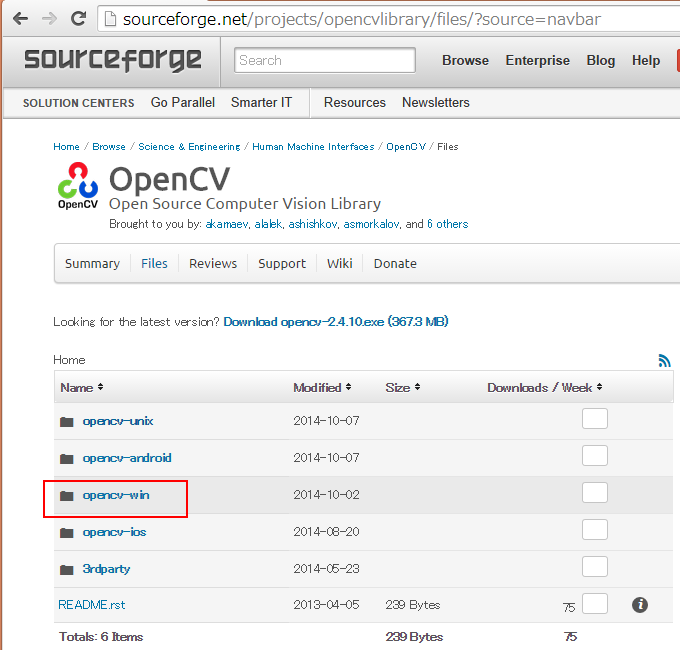Open the Resources menu
Viewport: 680px width, 650px height.
pyautogui.click(x=355, y=102)
